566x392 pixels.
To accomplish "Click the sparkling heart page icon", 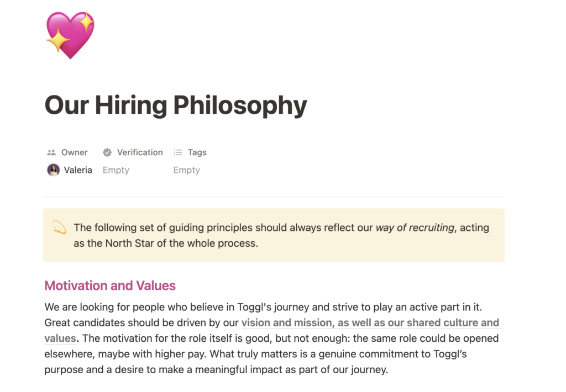I will point(70,35).
